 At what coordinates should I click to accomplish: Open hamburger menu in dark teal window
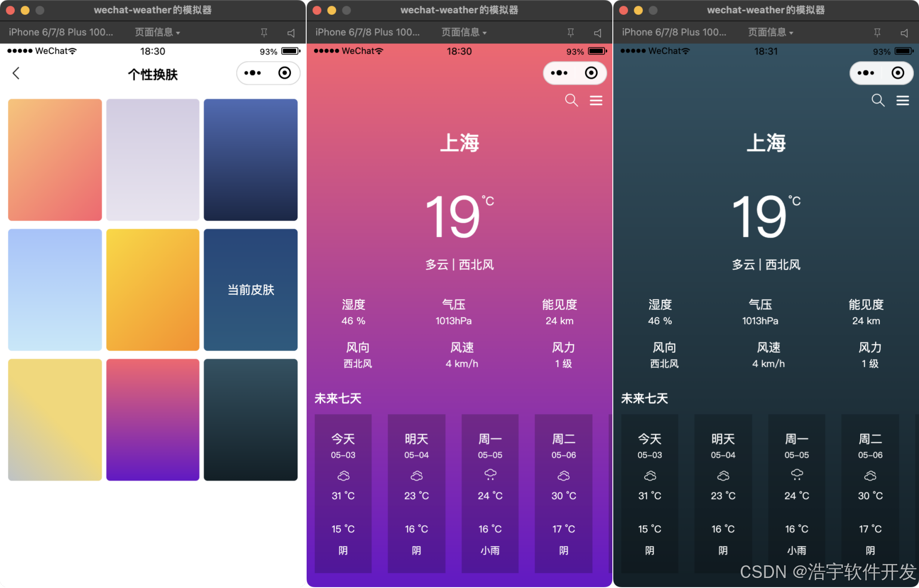click(902, 101)
